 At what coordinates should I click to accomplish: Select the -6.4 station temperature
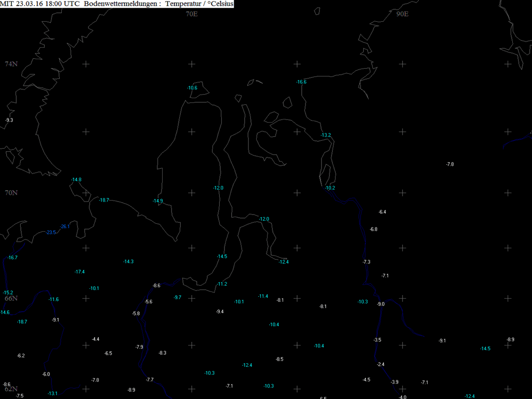click(x=382, y=212)
